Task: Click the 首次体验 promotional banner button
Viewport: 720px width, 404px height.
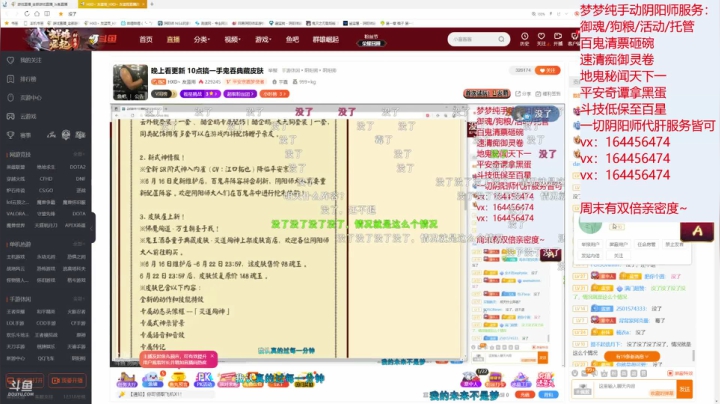Action: [487, 94]
